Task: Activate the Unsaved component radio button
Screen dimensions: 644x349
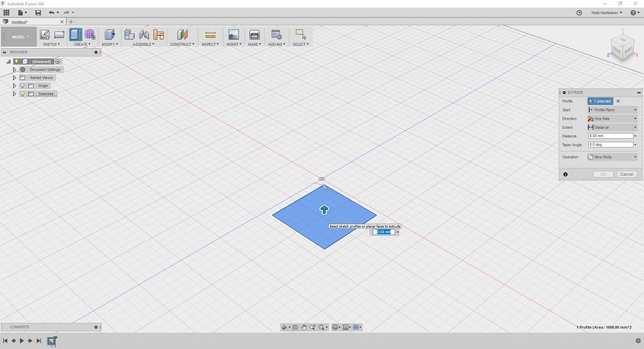Action: coord(58,62)
